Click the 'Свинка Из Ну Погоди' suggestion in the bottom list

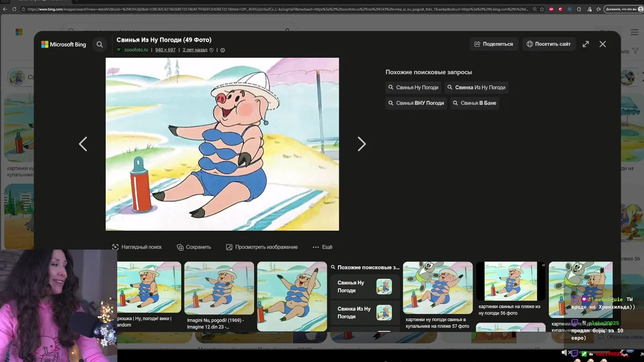coord(365,312)
